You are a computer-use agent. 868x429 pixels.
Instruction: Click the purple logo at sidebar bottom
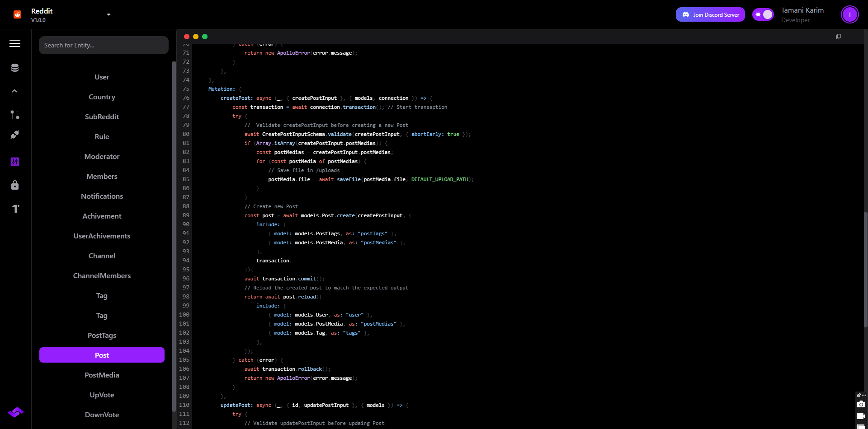click(16, 412)
